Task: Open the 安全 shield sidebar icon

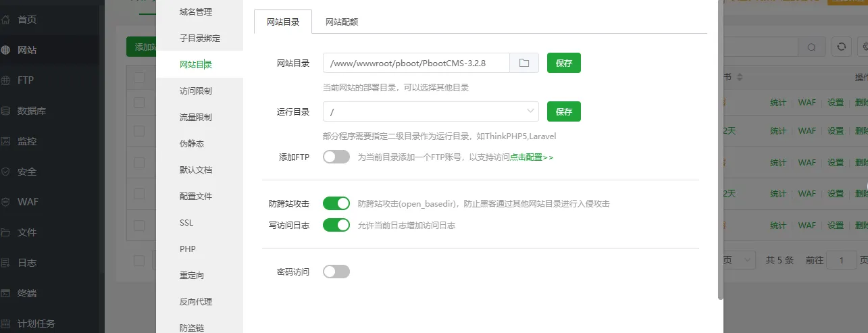Action: pyautogui.click(x=6, y=172)
